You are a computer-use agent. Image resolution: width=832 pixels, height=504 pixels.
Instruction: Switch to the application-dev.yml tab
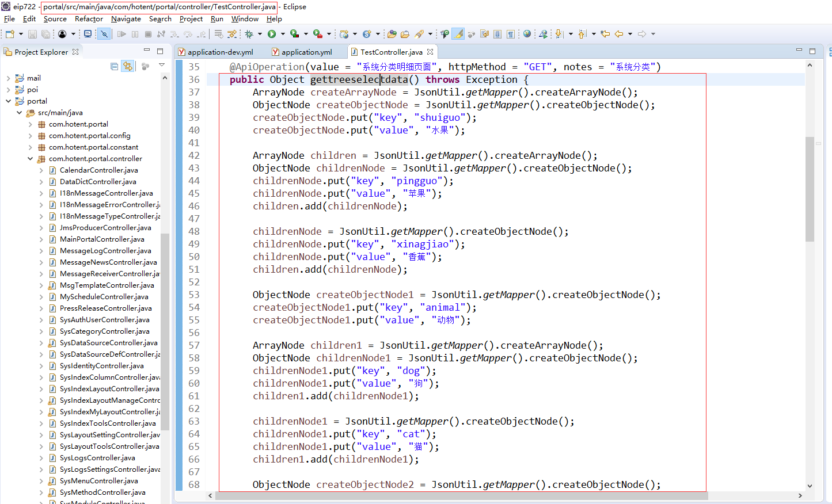220,52
